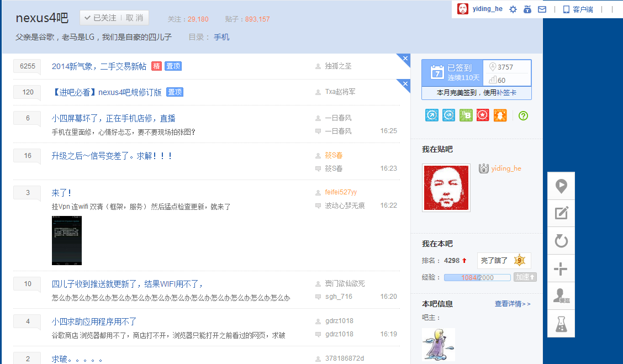Open post 四儿子收到推送就更新了，结果WIFI用不了
This screenshot has width=623, height=364.
128,284
